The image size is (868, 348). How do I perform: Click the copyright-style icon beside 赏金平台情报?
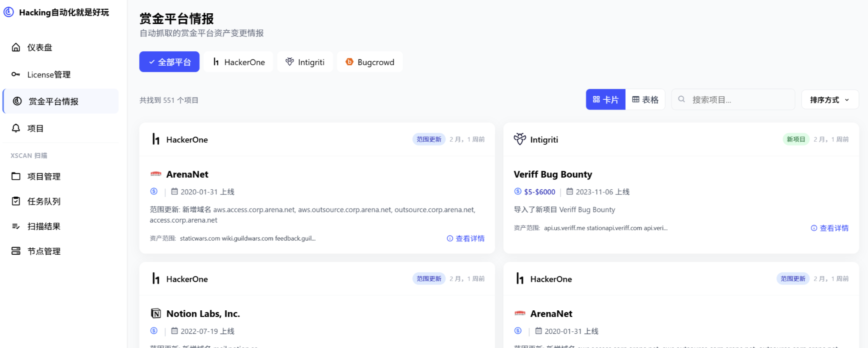pos(17,101)
